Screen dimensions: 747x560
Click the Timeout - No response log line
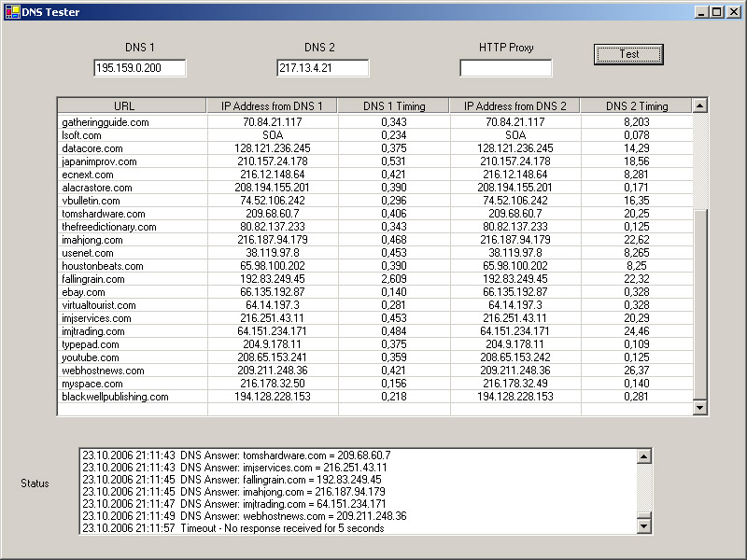click(233, 528)
